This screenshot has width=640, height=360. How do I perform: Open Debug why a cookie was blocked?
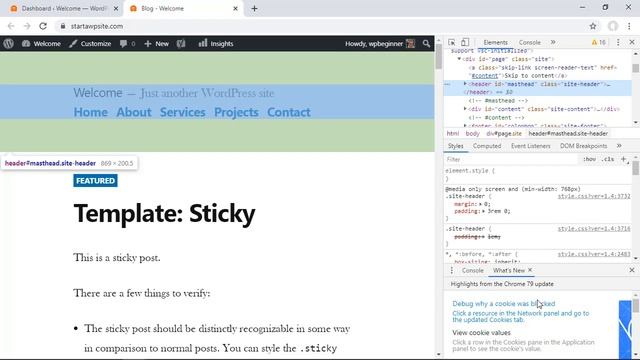pyautogui.click(x=504, y=304)
